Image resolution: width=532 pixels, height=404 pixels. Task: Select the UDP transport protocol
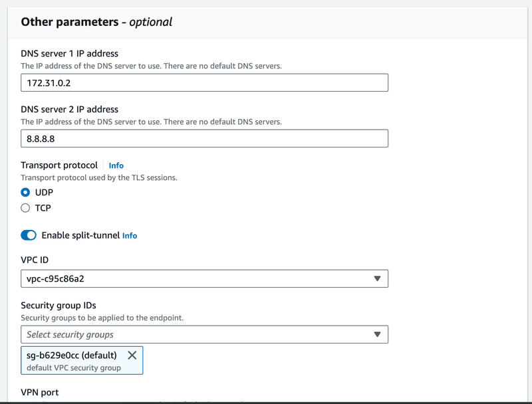(25, 192)
